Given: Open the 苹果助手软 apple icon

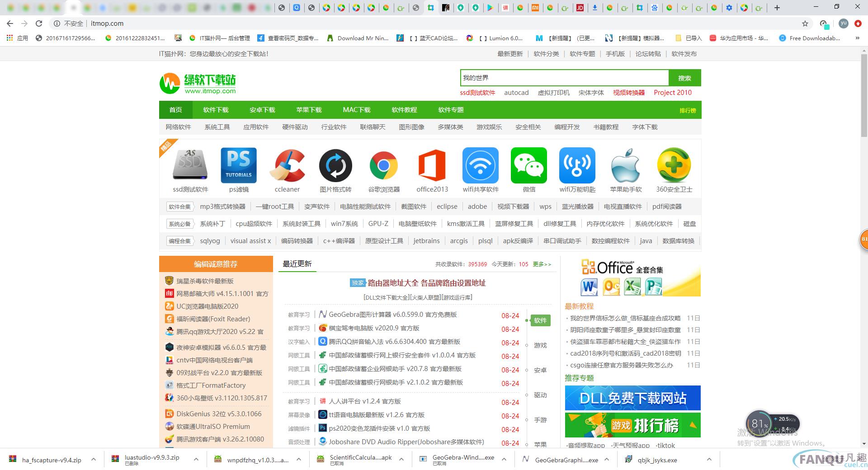Looking at the screenshot, I should (626, 165).
